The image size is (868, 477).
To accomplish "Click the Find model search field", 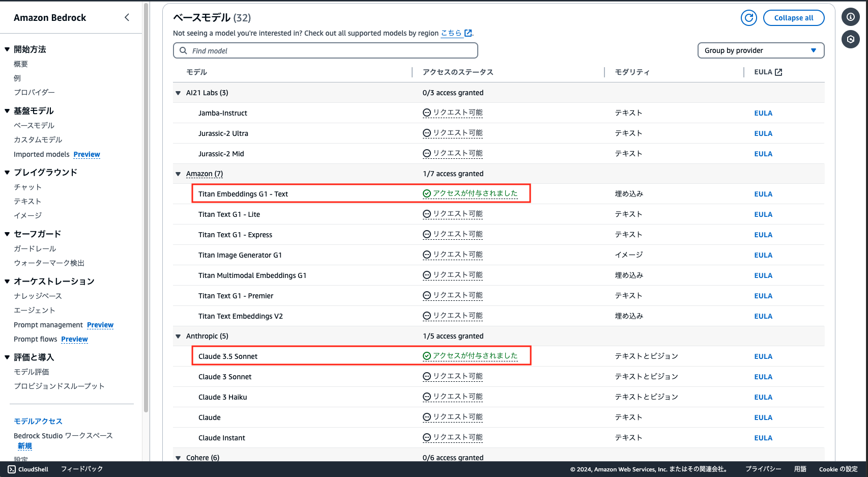I will point(326,50).
